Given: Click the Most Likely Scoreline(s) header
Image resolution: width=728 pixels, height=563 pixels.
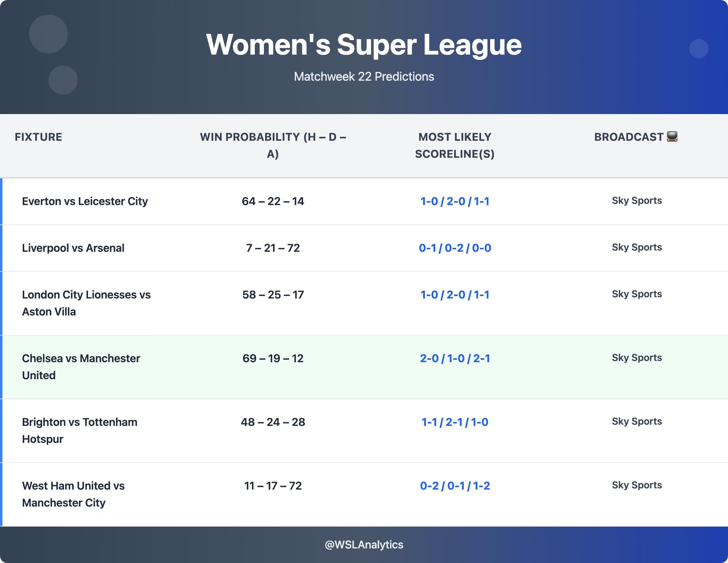Looking at the screenshot, I should [455, 145].
